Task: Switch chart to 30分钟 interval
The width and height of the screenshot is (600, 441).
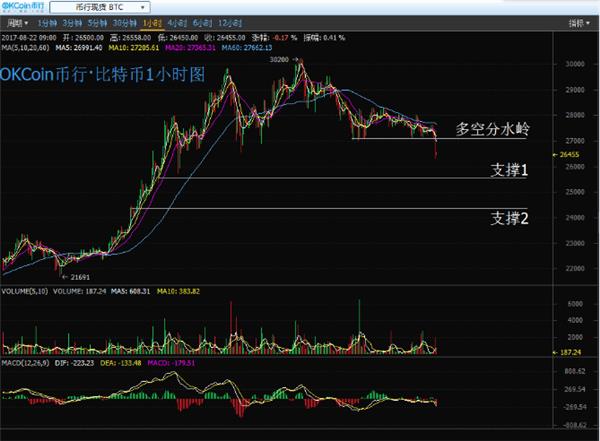Action: [x=126, y=21]
